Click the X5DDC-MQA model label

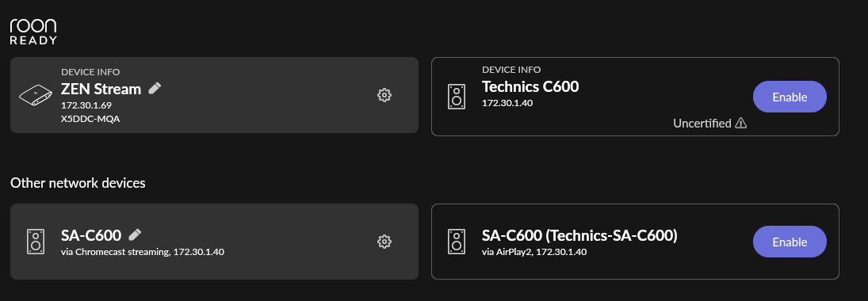point(90,118)
